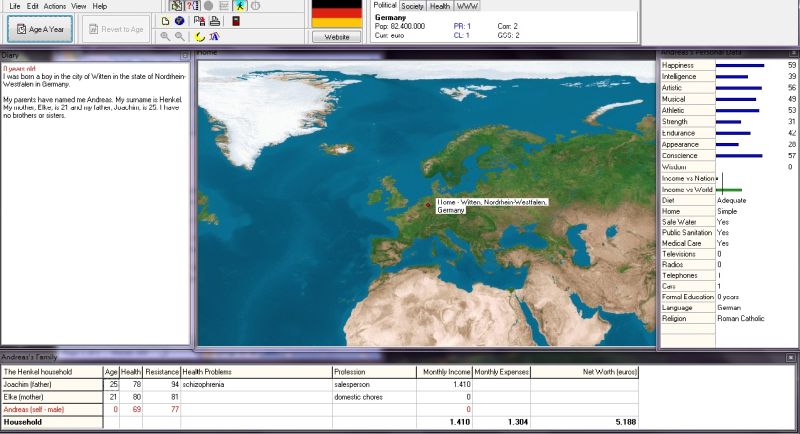Click the Resistance column header

pos(162,372)
